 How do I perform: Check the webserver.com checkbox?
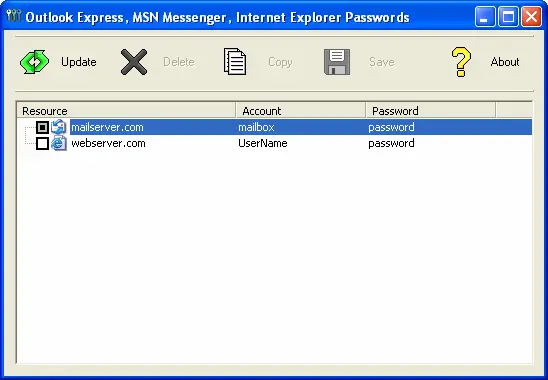coord(42,143)
